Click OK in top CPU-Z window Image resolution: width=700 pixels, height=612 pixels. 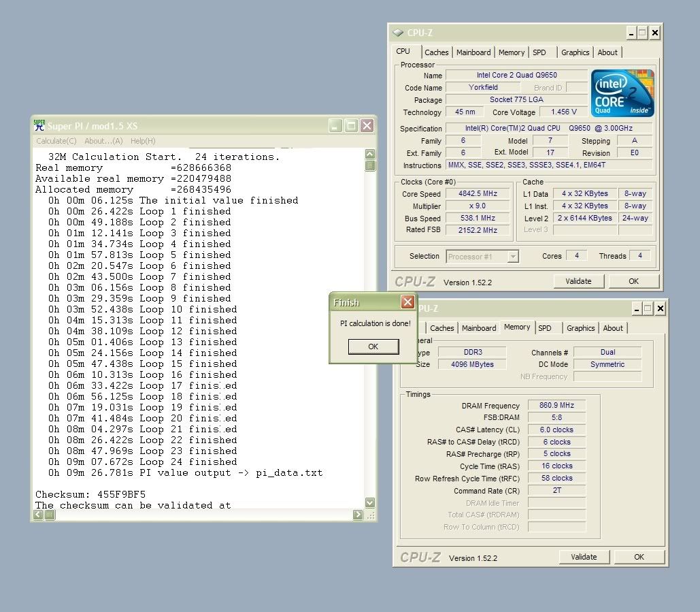(634, 281)
